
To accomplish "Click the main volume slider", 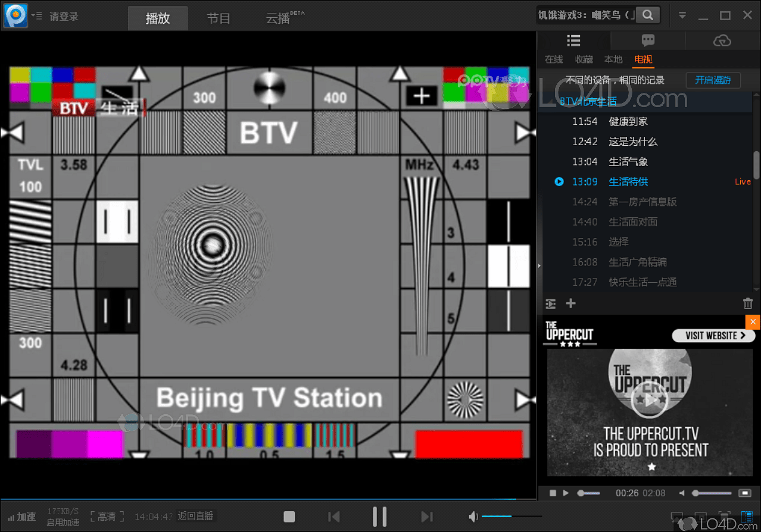I will pos(512,517).
